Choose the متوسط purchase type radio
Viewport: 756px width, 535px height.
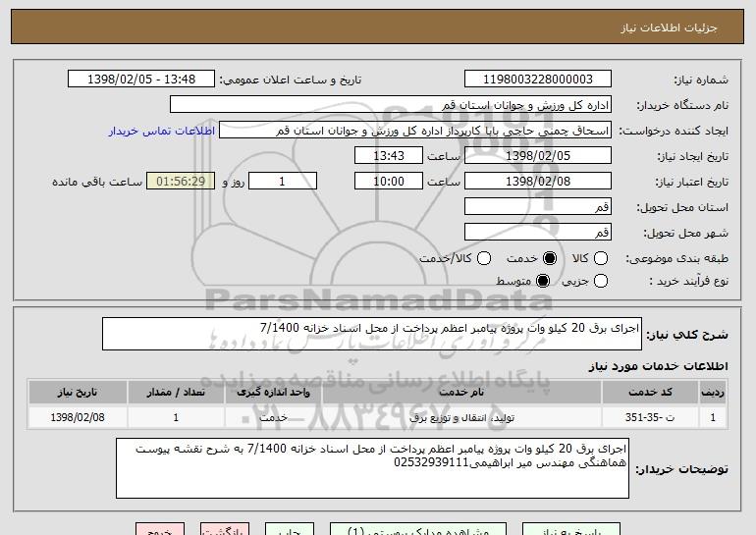point(543,281)
